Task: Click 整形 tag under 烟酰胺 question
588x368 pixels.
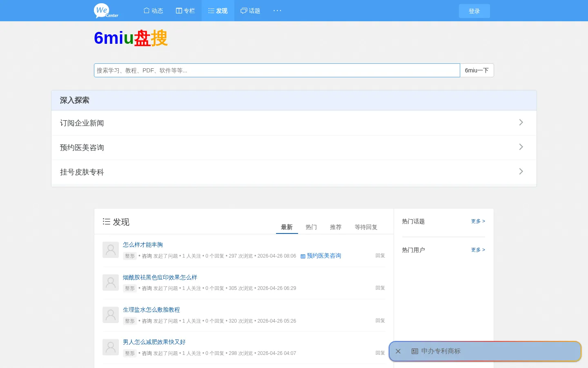Action: coord(130,288)
